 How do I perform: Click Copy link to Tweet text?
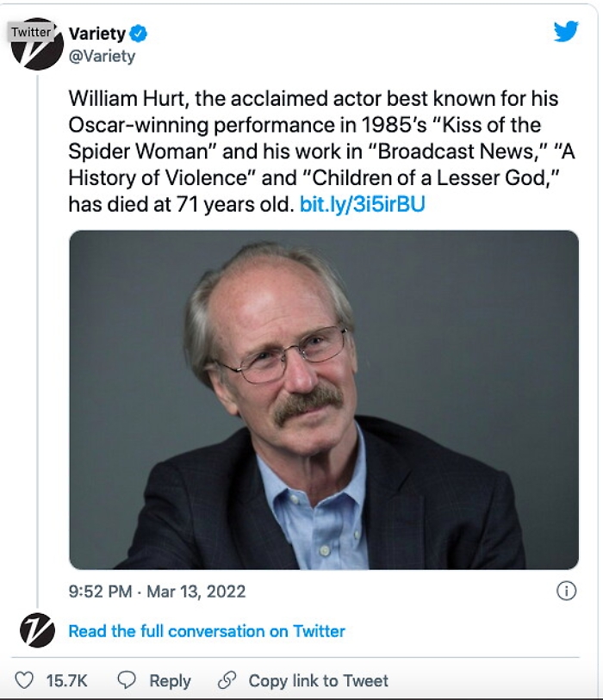[x=318, y=680]
